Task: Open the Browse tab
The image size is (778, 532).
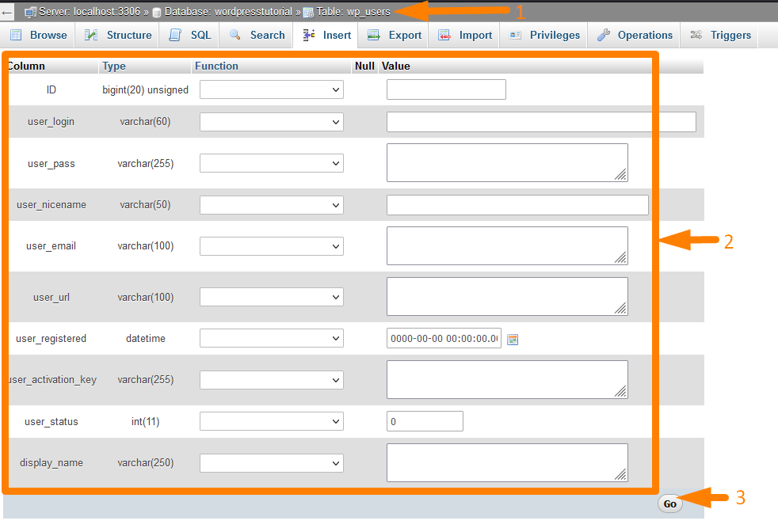Action: point(38,35)
